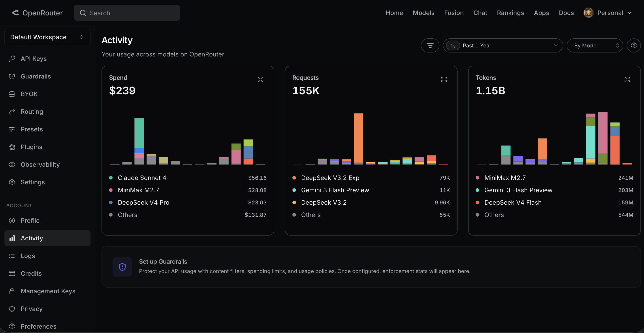Open Models in top navigation
644x333 pixels.
click(x=424, y=13)
